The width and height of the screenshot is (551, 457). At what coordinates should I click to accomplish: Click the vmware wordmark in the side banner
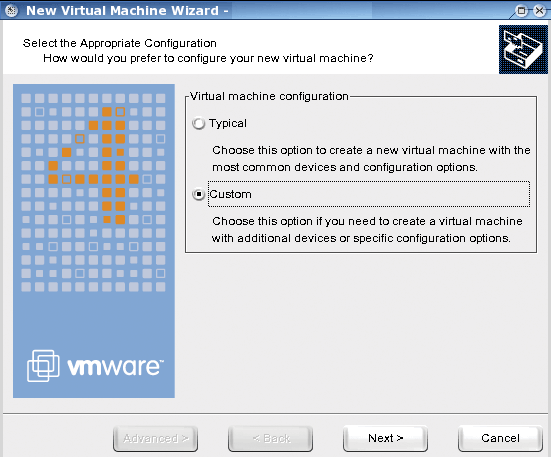click(x=115, y=367)
